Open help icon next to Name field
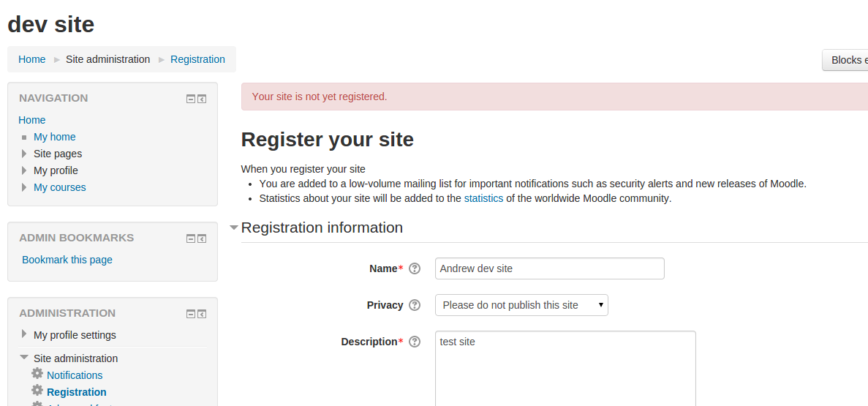The height and width of the screenshot is (406, 868). click(x=415, y=268)
